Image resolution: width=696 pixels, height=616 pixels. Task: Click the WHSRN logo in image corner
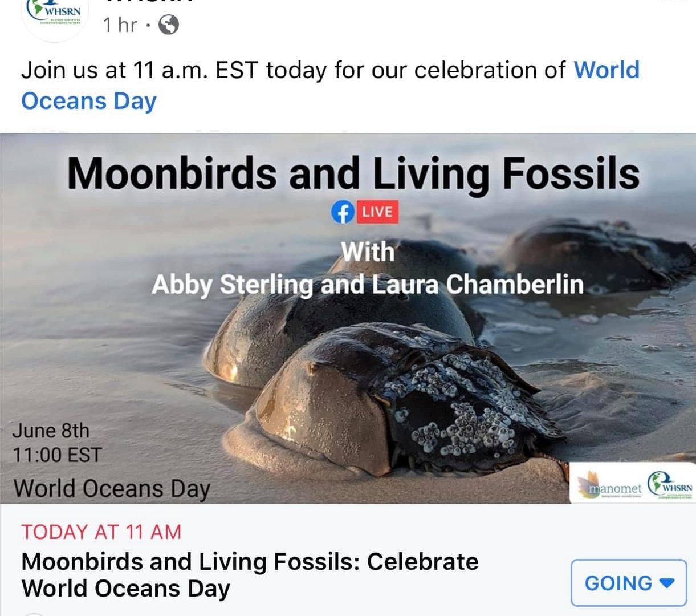pos(670,487)
